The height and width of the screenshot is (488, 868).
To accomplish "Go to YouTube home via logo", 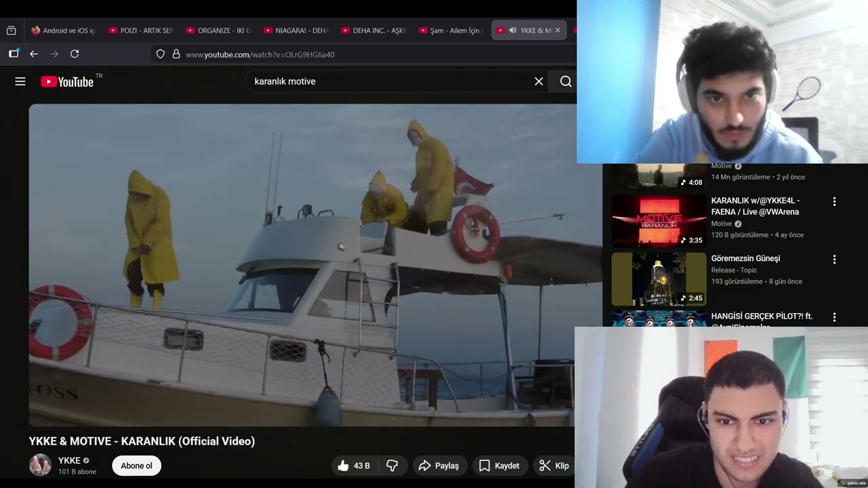I will pos(67,81).
